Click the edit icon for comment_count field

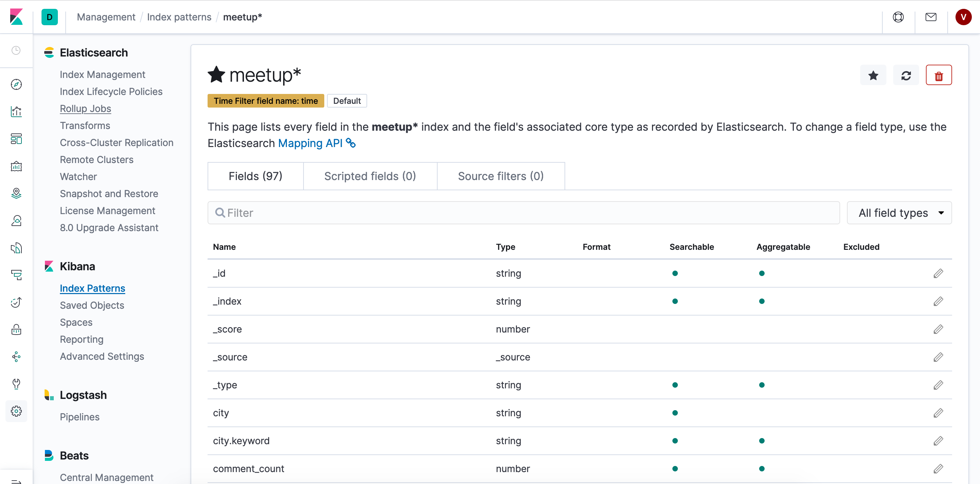coord(938,468)
